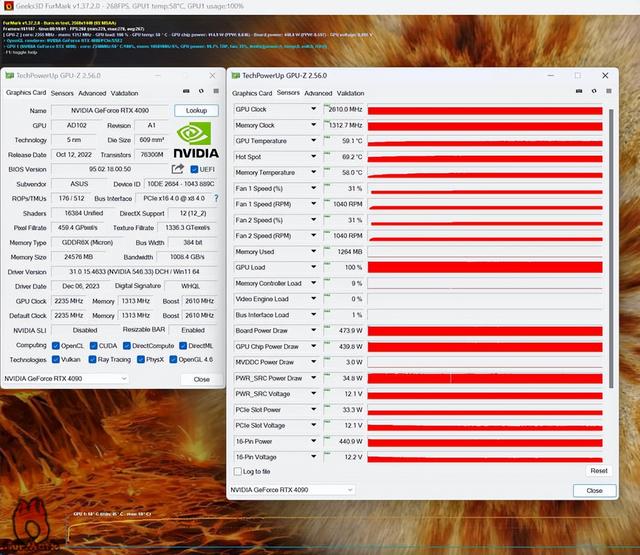
Task: Open Memory Used sensor dropdown arrow
Action: pos(313,251)
